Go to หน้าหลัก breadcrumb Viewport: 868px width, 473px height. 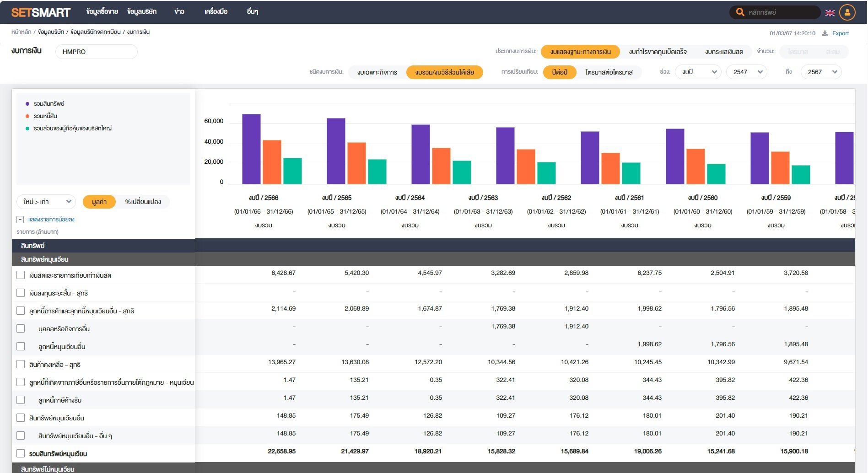(22, 32)
